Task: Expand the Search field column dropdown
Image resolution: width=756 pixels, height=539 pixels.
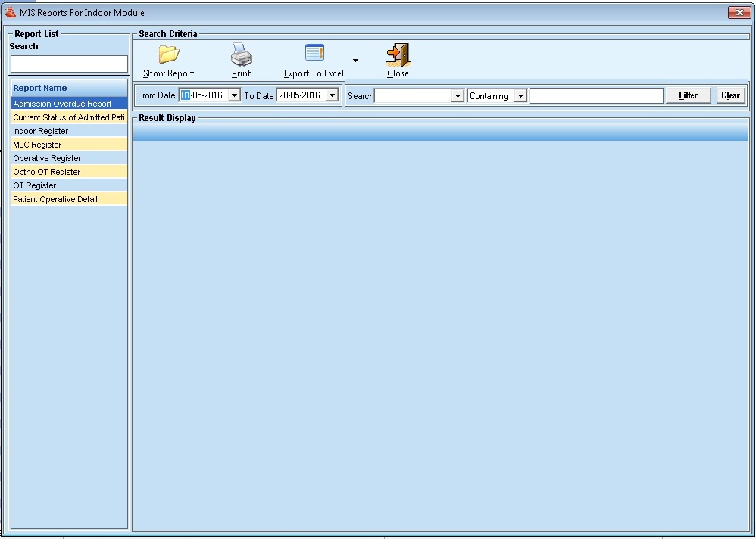Action: click(457, 96)
